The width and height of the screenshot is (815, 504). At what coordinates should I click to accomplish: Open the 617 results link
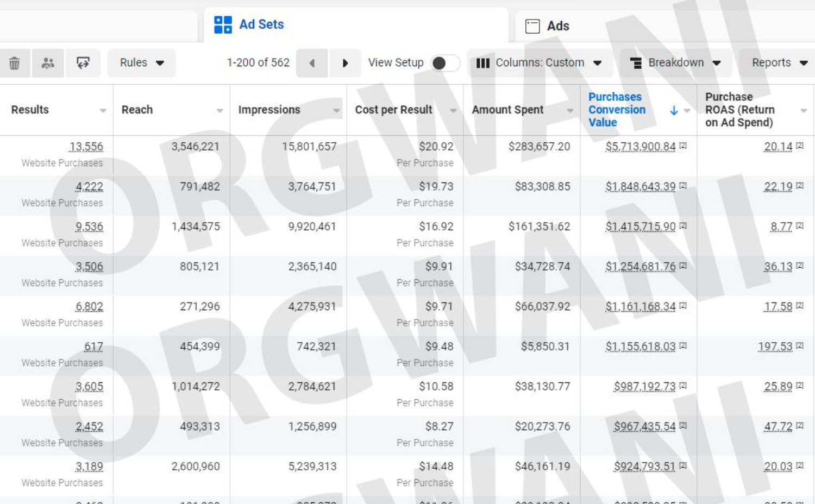(x=93, y=346)
